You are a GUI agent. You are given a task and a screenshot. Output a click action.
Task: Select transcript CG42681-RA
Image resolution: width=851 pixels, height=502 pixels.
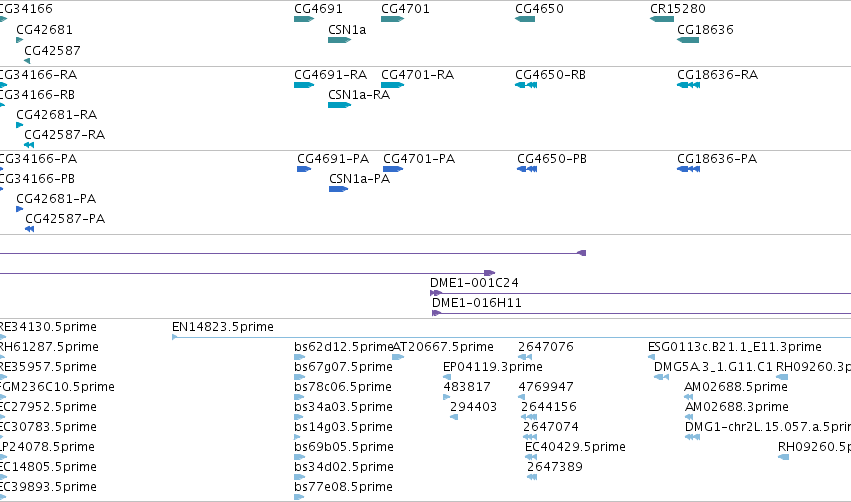[x=56, y=115]
